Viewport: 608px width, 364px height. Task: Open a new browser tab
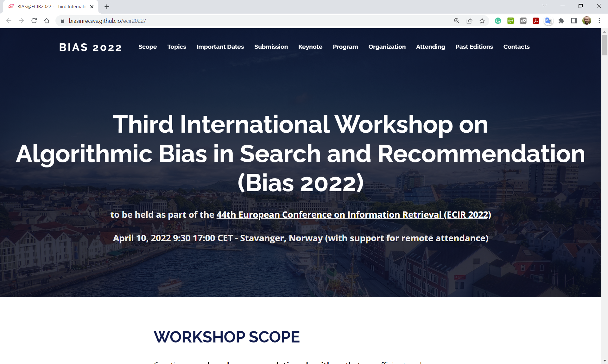click(x=107, y=6)
